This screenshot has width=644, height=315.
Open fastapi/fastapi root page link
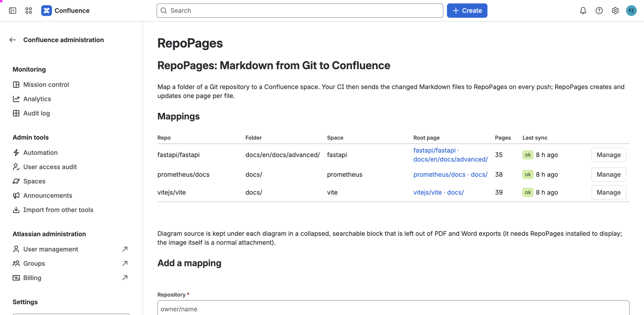click(x=450, y=155)
